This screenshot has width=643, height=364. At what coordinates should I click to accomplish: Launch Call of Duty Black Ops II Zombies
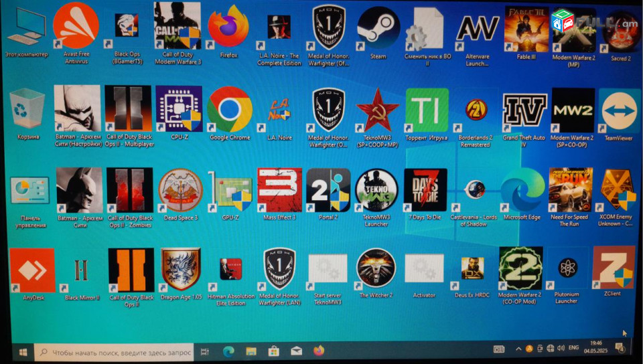[129, 190]
